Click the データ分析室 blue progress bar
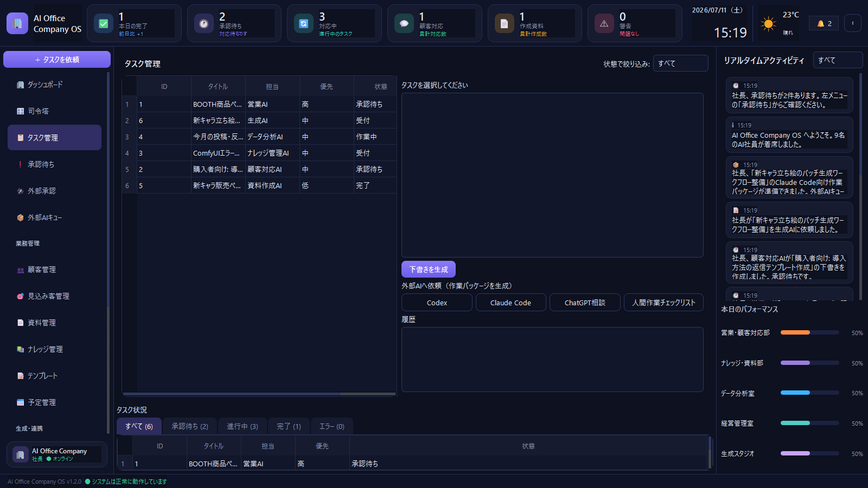Viewport: 868px width, 488px height. [810, 393]
